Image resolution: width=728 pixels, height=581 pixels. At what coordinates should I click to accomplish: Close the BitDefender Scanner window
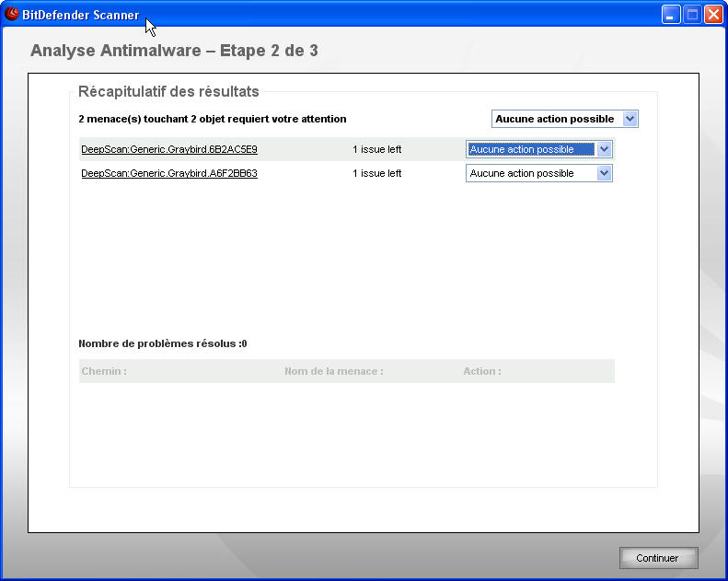(712, 15)
